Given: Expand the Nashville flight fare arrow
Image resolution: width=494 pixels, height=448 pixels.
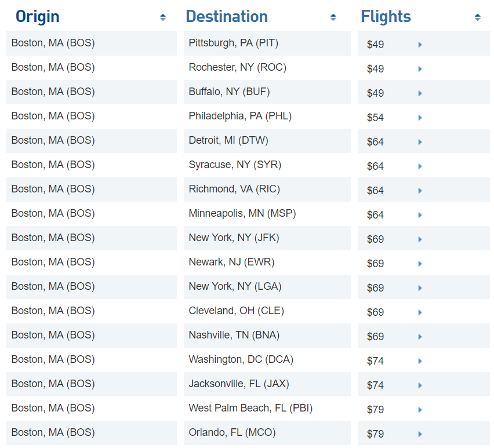Looking at the screenshot, I should click(420, 337).
